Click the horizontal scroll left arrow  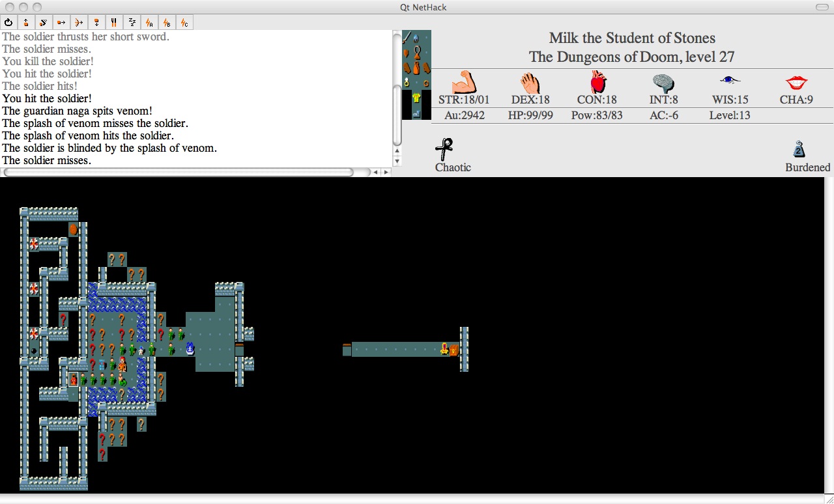(377, 173)
